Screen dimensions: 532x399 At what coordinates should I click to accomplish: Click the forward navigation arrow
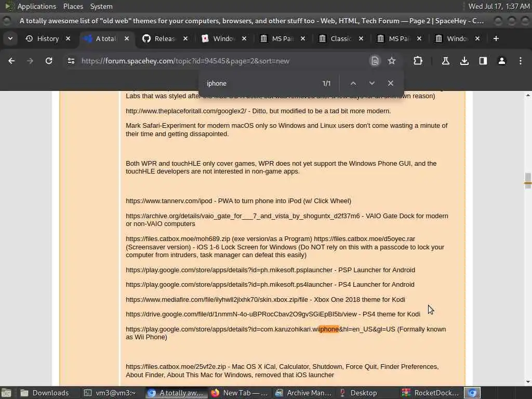[x=30, y=61]
